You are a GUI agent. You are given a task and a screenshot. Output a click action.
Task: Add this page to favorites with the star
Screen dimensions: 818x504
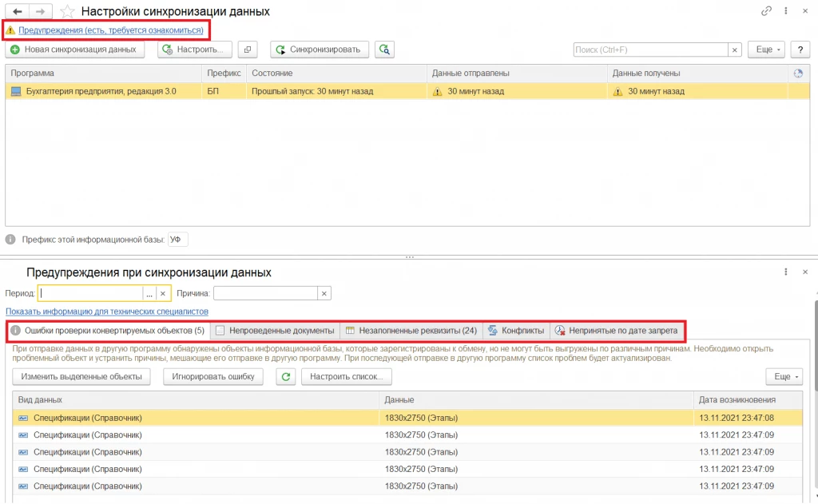(x=67, y=11)
